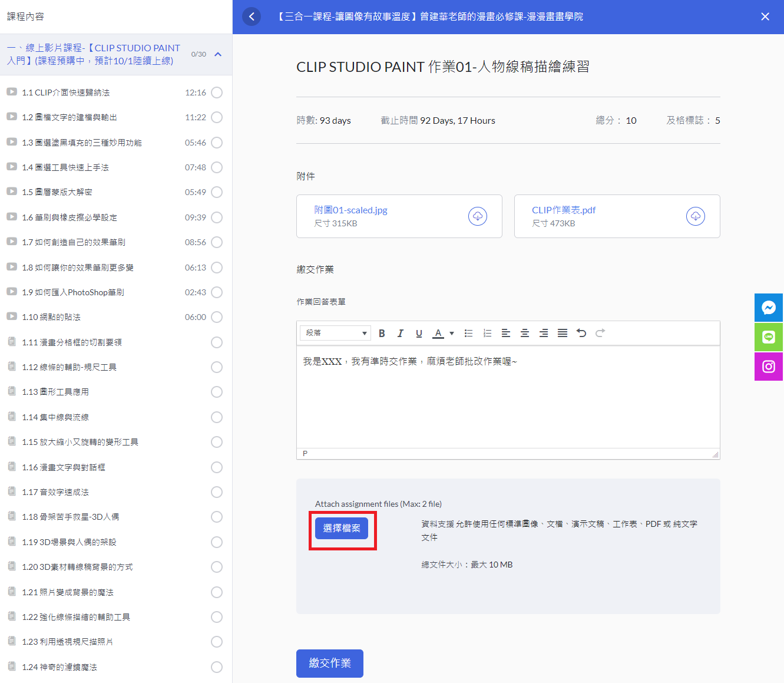Open the 段落 paragraph style dropdown

click(336, 334)
